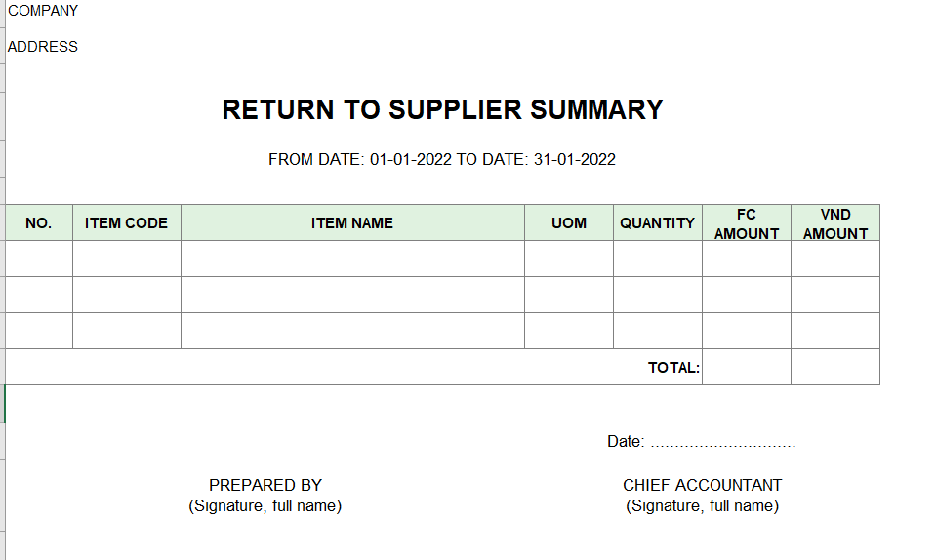Select the FC AMOUNT total cell
This screenshot has height=560, width=936.
pyautogui.click(x=747, y=367)
